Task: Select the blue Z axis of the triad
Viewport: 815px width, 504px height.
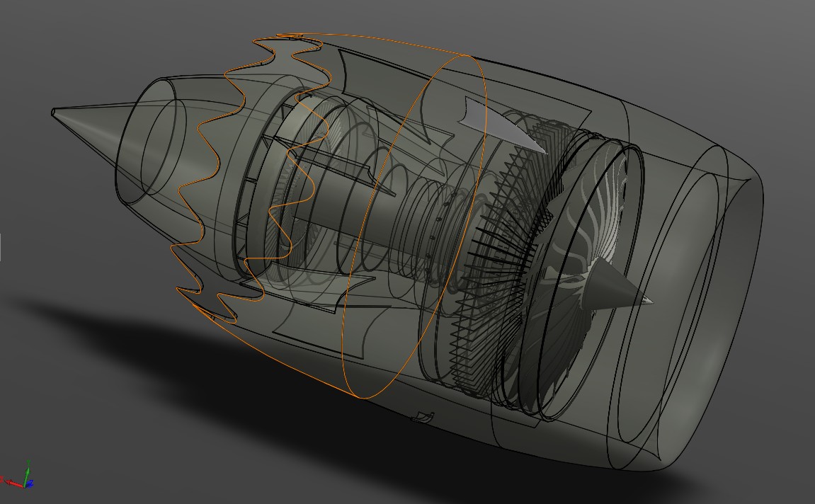Action: click(30, 483)
